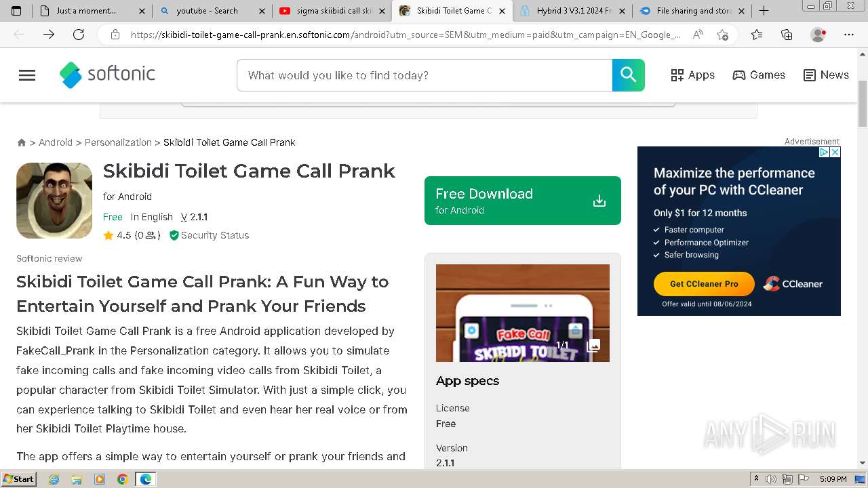The height and width of the screenshot is (488, 868).
Task: Click the Windows Start button
Action: 19,479
